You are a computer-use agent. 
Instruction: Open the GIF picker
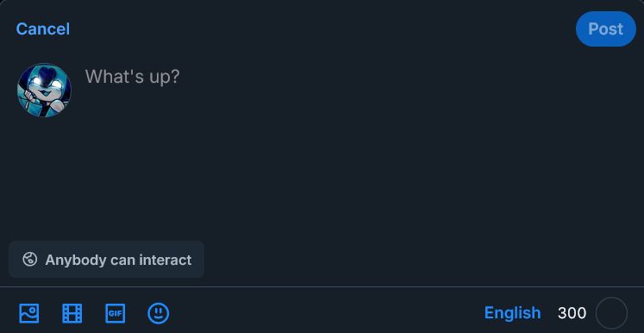[115, 313]
